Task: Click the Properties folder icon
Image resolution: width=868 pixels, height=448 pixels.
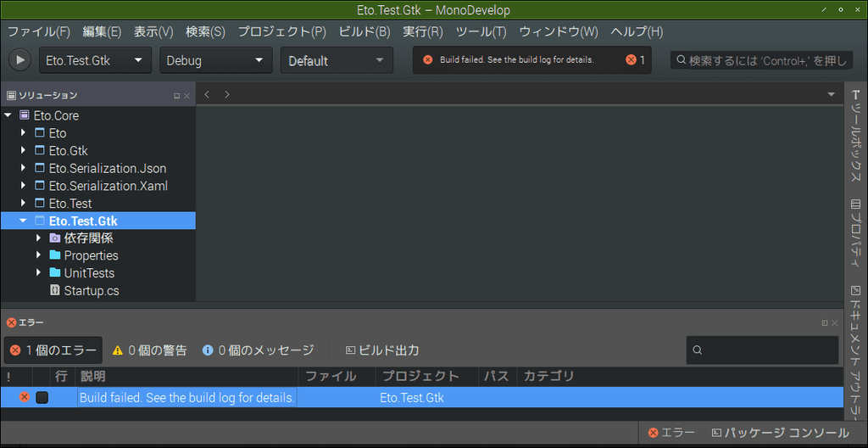Action: (x=54, y=255)
